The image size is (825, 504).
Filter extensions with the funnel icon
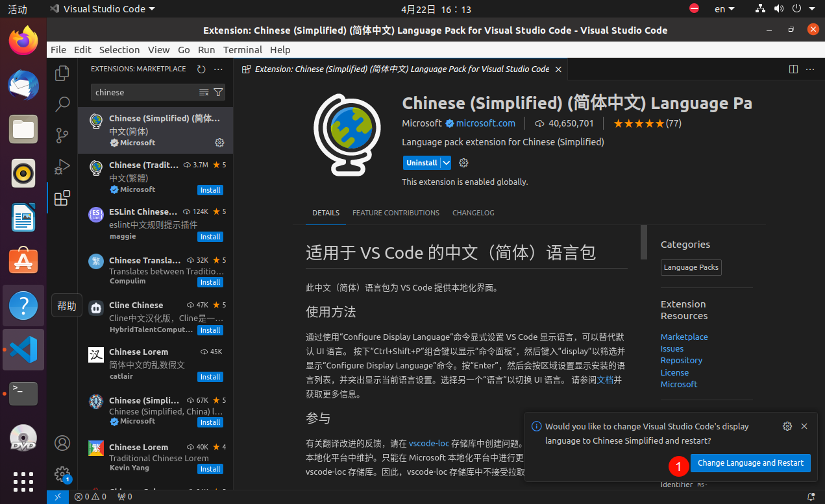coord(218,92)
